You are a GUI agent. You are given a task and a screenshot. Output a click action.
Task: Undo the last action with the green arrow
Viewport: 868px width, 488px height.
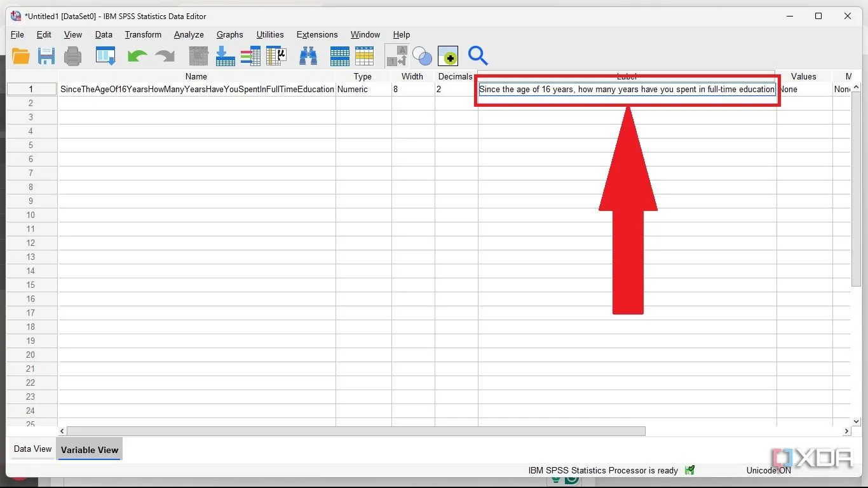tap(137, 56)
